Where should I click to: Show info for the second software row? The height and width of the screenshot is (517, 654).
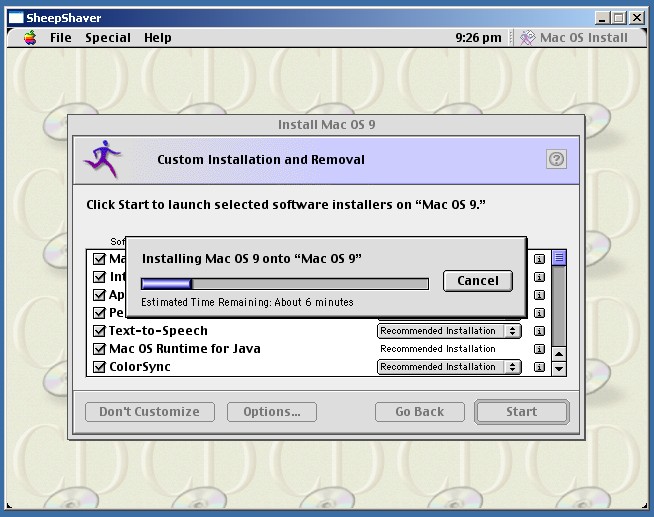539,277
